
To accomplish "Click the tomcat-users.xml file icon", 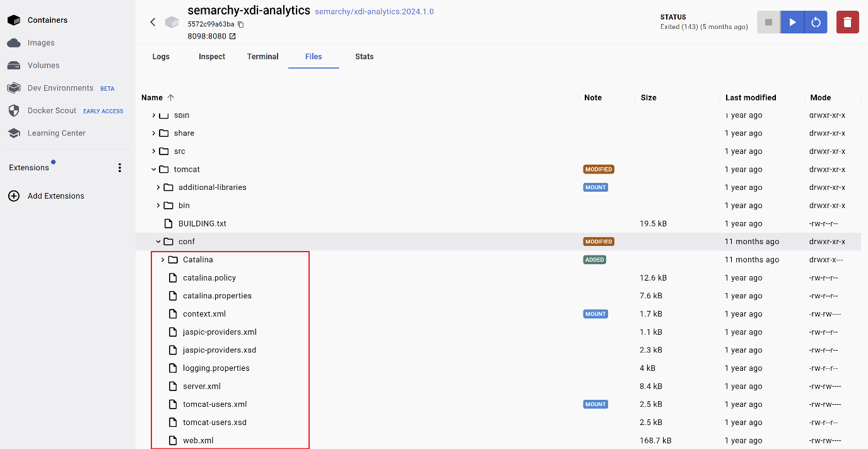I will coord(173,404).
